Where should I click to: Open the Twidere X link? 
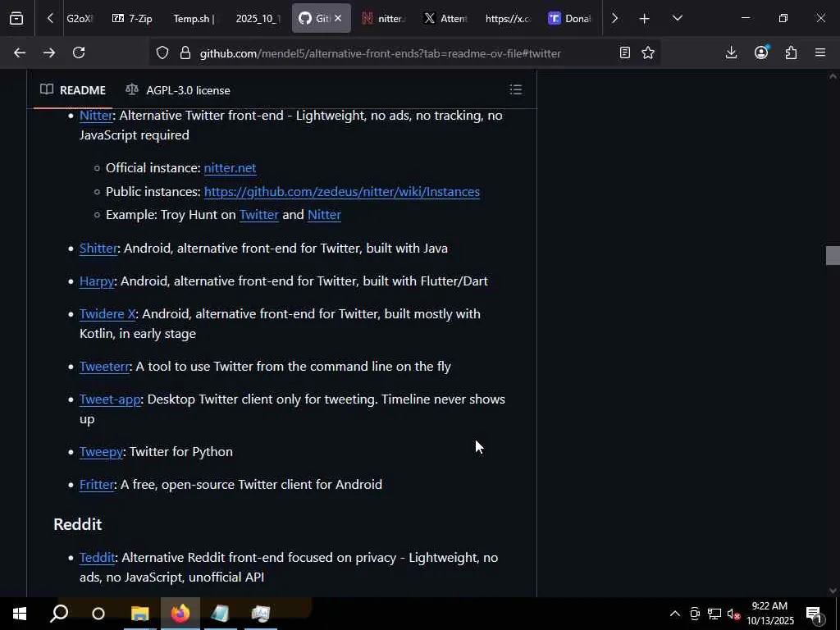tap(107, 313)
